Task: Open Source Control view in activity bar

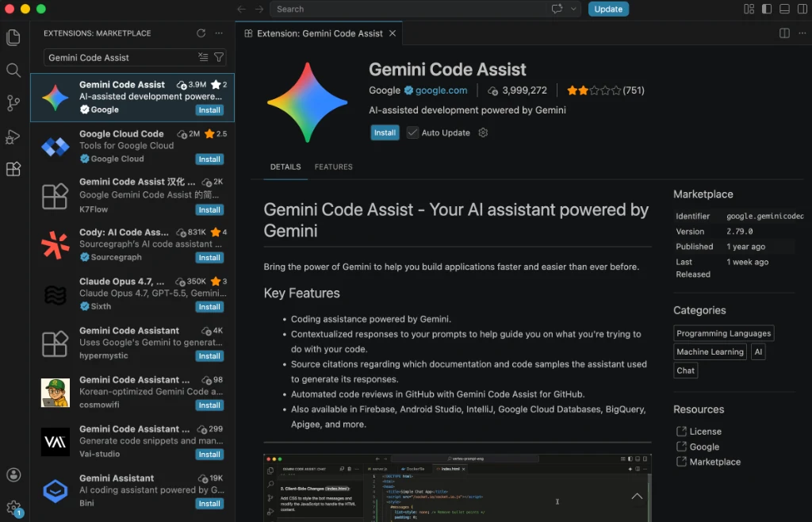Action: (13, 103)
